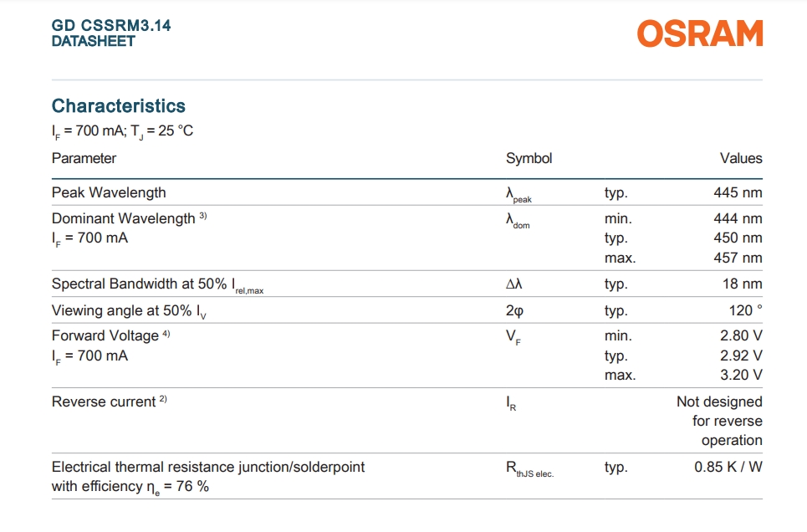Click the 120 ° viewing angle value
This screenshot has height=532, width=807.
(x=745, y=311)
